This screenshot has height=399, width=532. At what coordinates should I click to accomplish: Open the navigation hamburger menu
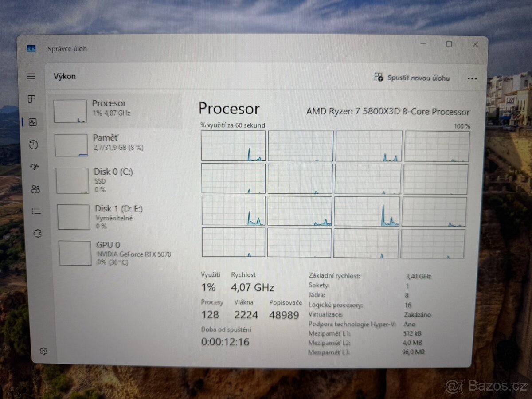click(x=31, y=76)
